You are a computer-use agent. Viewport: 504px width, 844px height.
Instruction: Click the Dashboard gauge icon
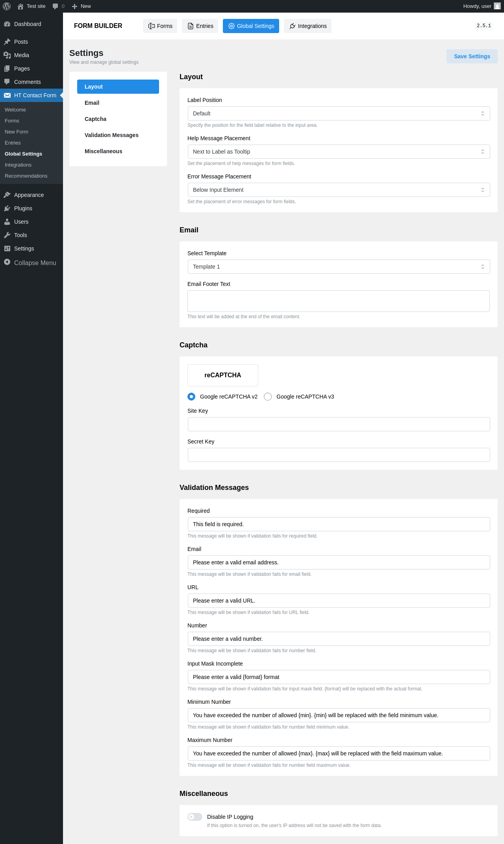(7, 24)
